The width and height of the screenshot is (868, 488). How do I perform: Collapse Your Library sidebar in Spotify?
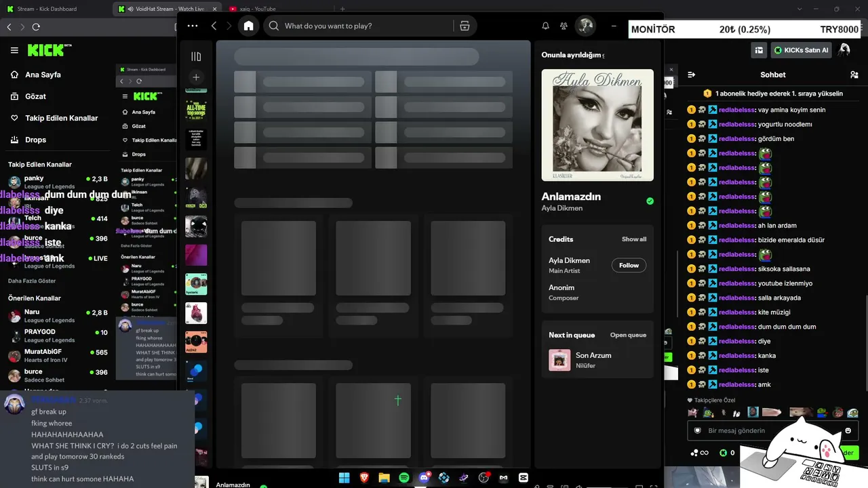click(196, 57)
